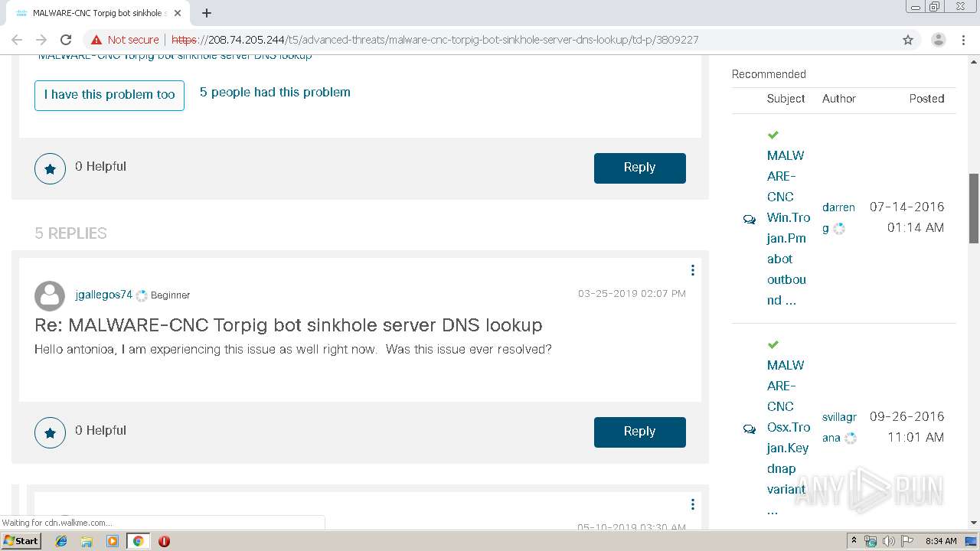The width and height of the screenshot is (980, 551).
Task: Click the 8:34 AM system clock
Action: [x=941, y=541]
